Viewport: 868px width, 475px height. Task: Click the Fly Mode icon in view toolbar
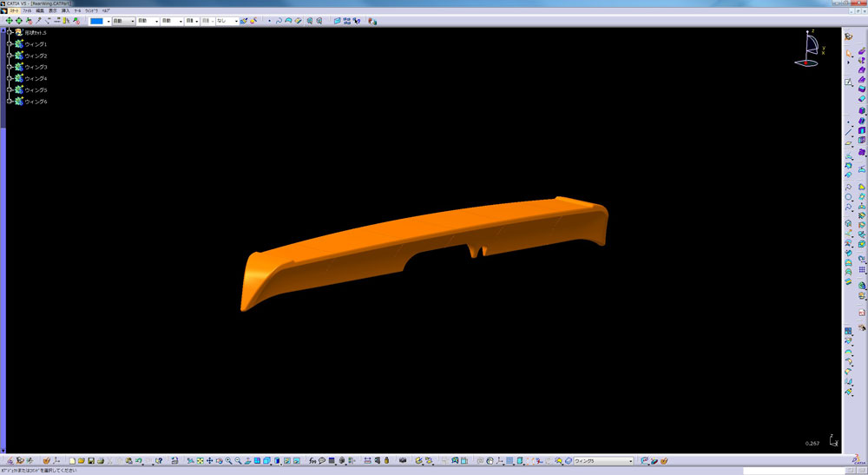click(x=190, y=460)
